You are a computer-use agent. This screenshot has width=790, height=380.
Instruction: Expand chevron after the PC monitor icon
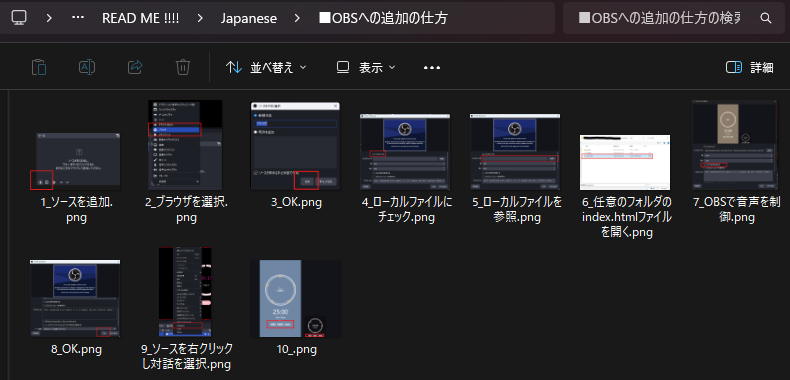[x=49, y=18]
